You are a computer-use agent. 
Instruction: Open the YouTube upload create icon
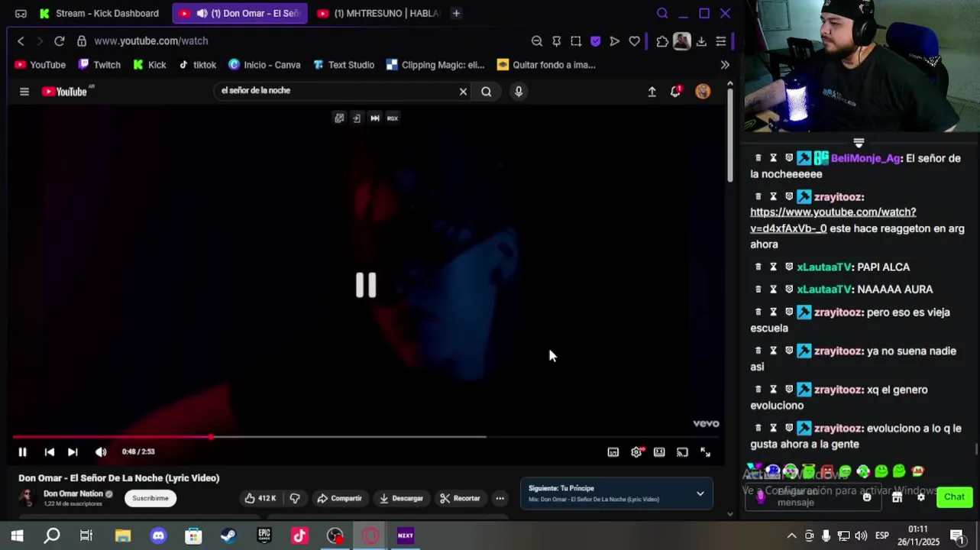[x=652, y=92]
